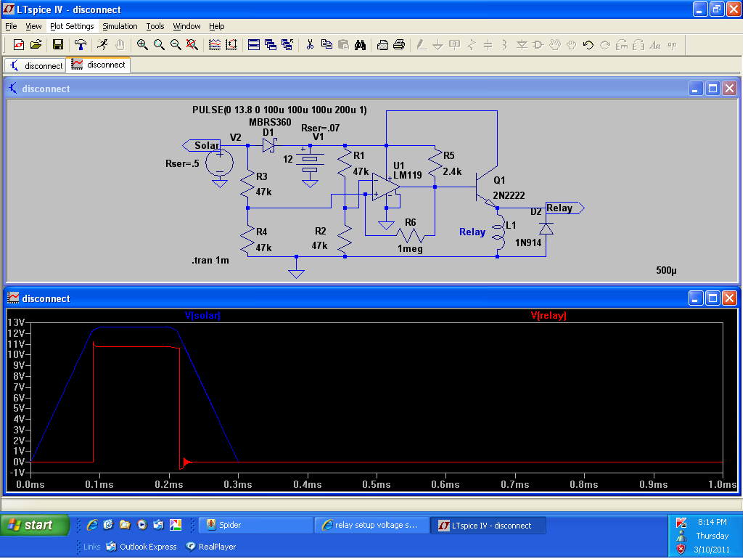Image resolution: width=756 pixels, height=559 pixels.
Task: Select the Diode tool
Action: pyautogui.click(x=522, y=45)
